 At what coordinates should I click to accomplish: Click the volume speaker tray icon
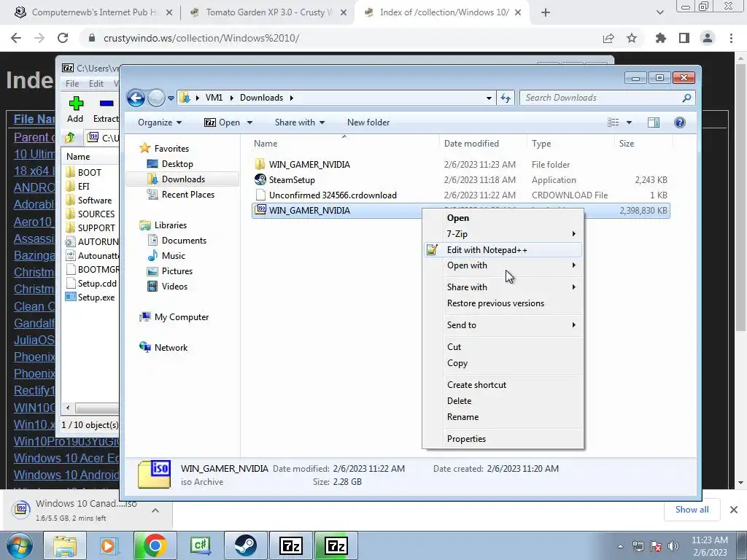point(673,546)
